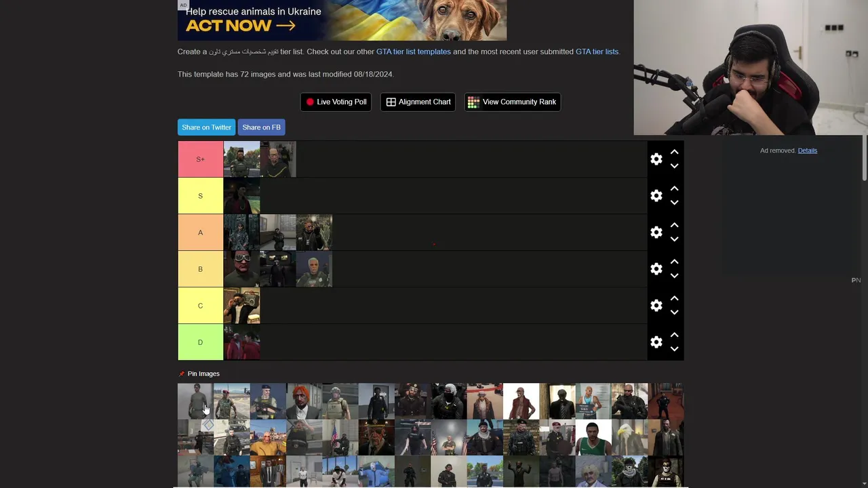Open settings gear for D tier row
The image size is (868, 488).
[656, 342]
